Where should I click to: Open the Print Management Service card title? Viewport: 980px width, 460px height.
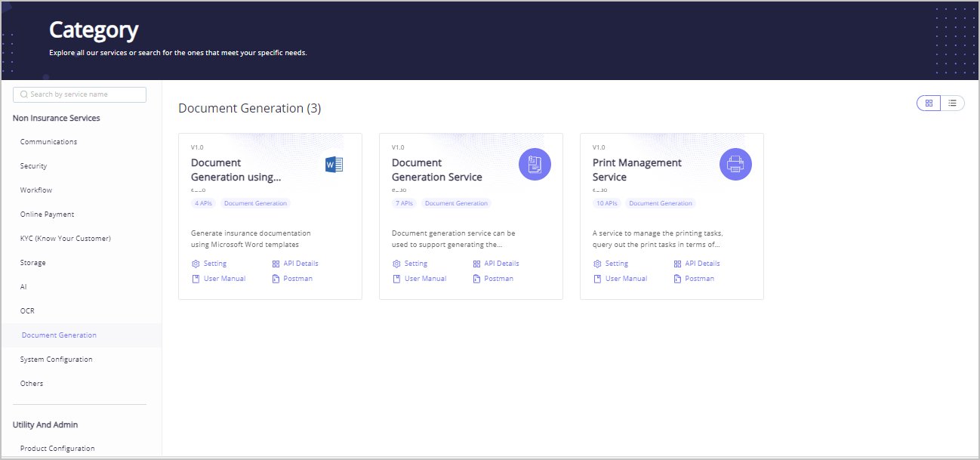(x=637, y=170)
